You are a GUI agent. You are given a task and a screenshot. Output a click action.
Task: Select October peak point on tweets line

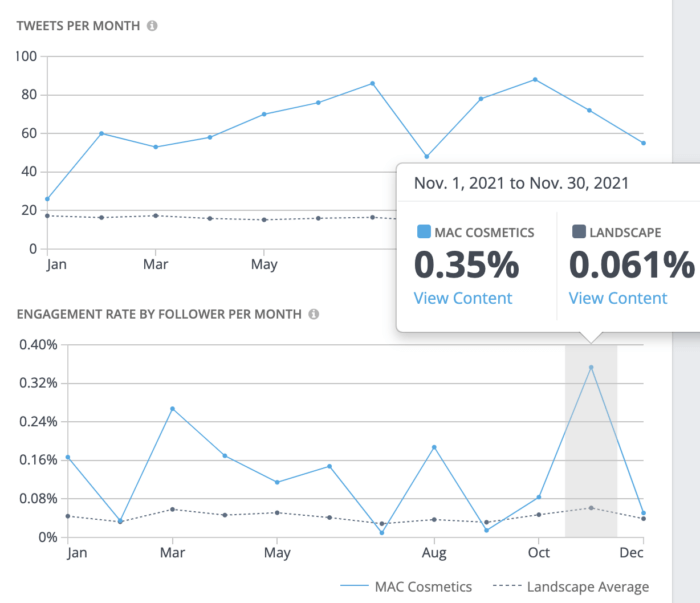[x=535, y=79]
